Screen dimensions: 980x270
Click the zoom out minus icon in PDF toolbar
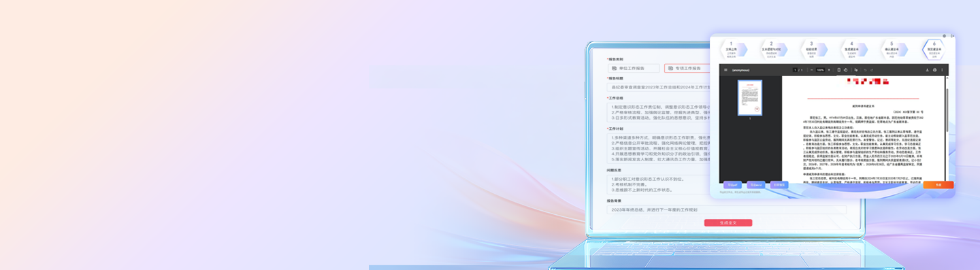(x=812, y=70)
